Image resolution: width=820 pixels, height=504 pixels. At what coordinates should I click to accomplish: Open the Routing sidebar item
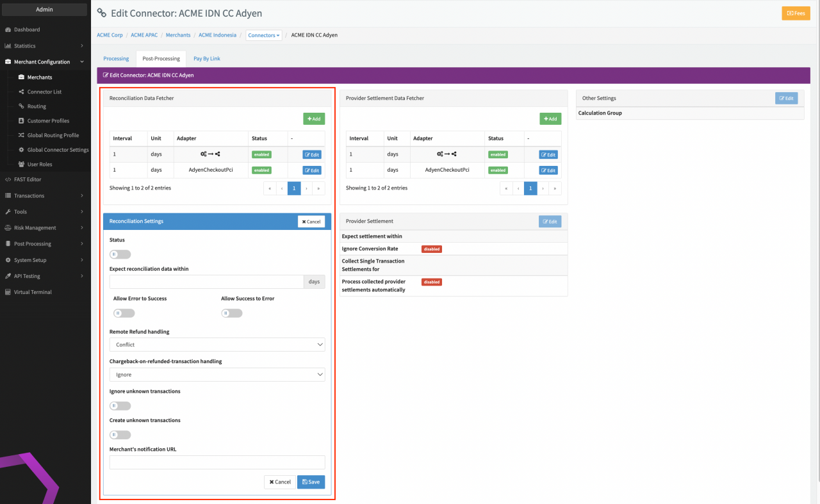(37, 106)
